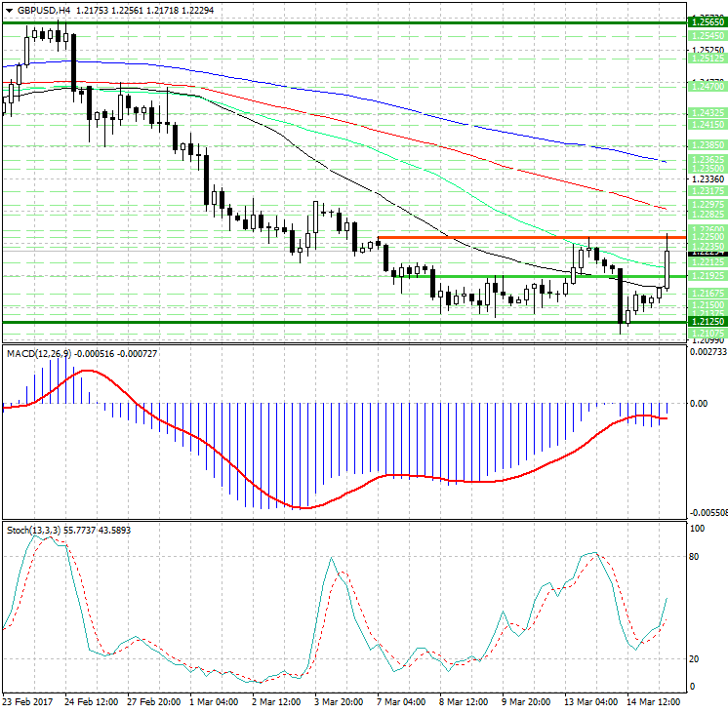Click the 1.23175 price level label

pyautogui.click(x=707, y=191)
